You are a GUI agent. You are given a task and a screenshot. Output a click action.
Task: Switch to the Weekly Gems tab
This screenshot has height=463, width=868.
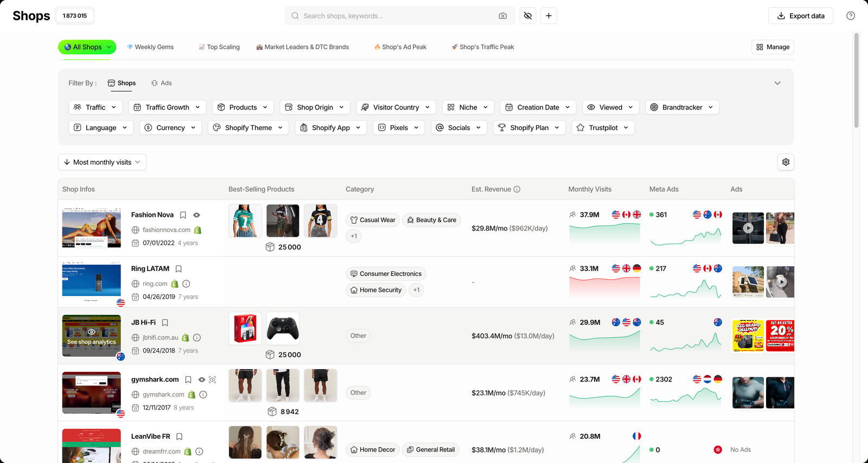pyautogui.click(x=150, y=47)
